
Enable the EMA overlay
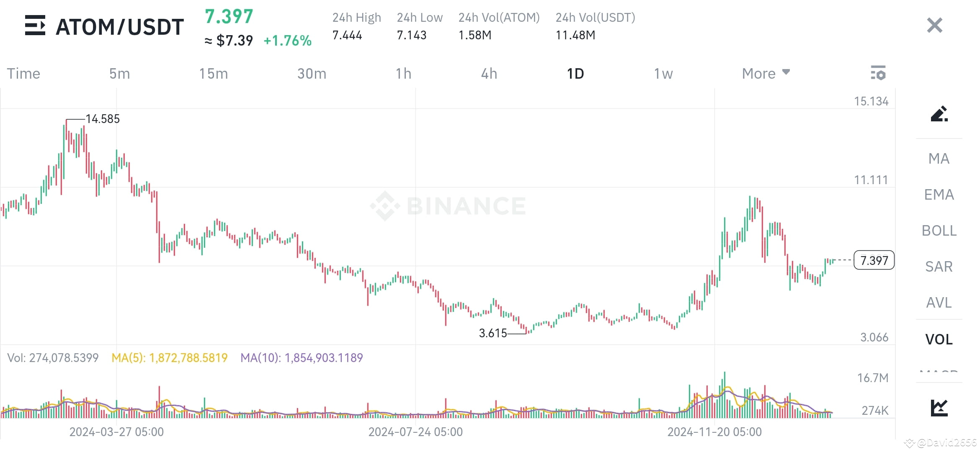pyautogui.click(x=939, y=195)
